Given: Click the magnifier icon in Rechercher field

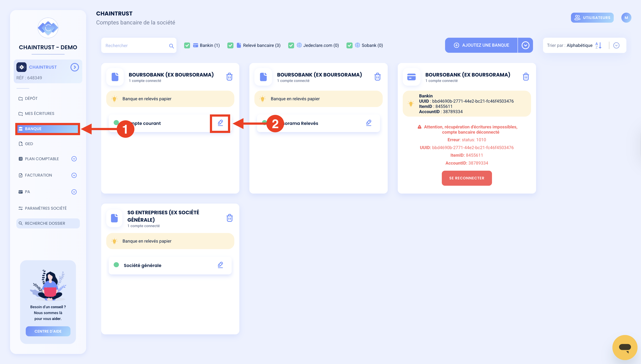Looking at the screenshot, I should click(171, 46).
